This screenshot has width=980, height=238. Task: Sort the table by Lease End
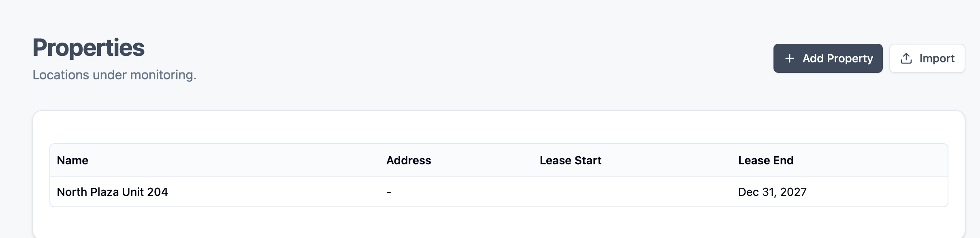pos(766,160)
